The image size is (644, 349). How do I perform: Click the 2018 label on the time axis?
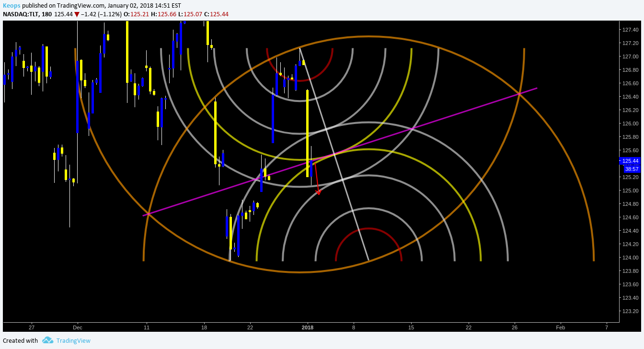(x=308, y=328)
